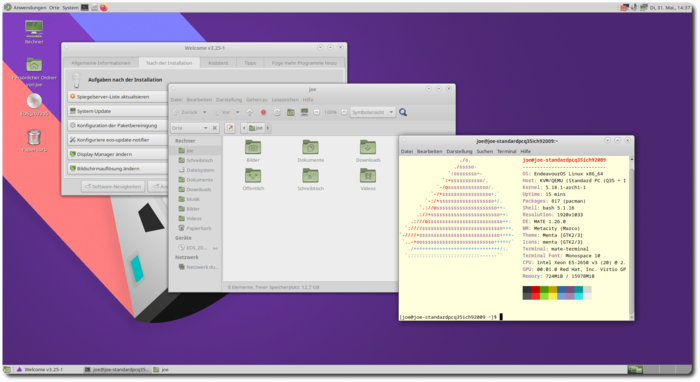The height and width of the screenshot is (382, 700).
Task: Switch to the Tipps tab
Action: (250, 63)
